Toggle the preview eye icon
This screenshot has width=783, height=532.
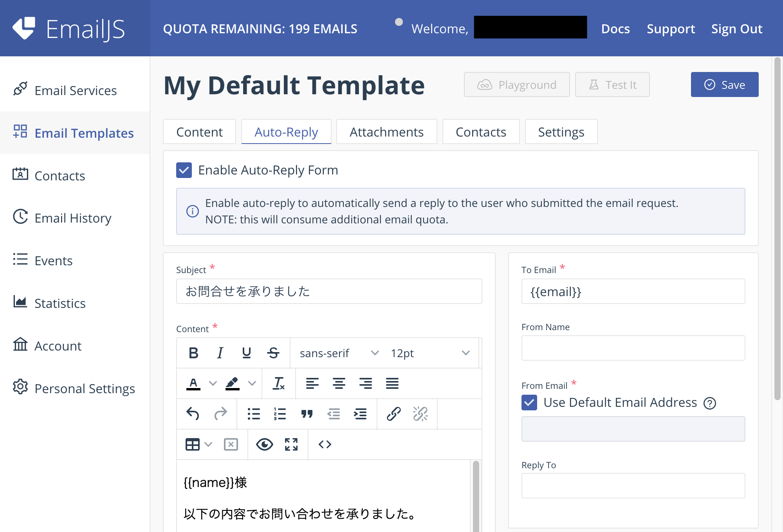tap(264, 444)
